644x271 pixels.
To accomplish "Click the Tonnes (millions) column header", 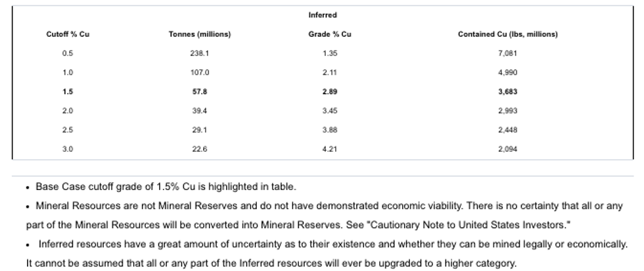I will [200, 34].
